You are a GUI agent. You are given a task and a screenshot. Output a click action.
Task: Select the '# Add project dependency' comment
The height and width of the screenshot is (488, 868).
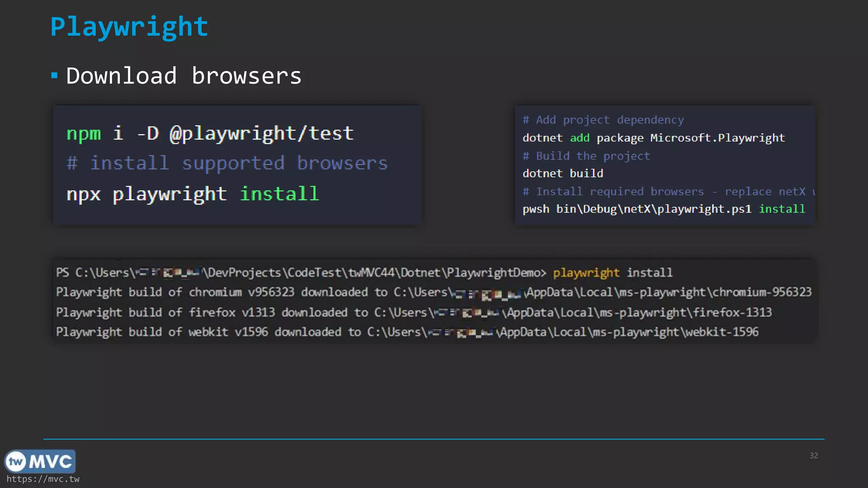click(603, 120)
